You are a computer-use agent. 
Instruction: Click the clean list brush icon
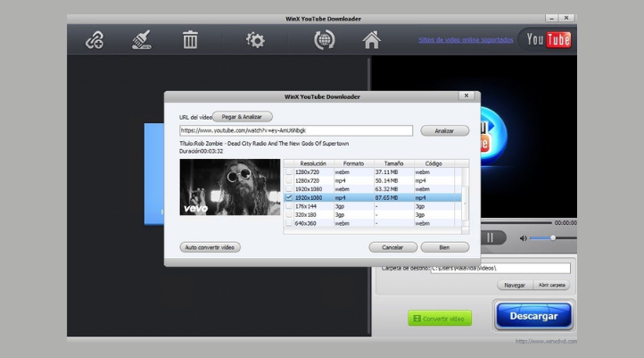click(x=142, y=40)
